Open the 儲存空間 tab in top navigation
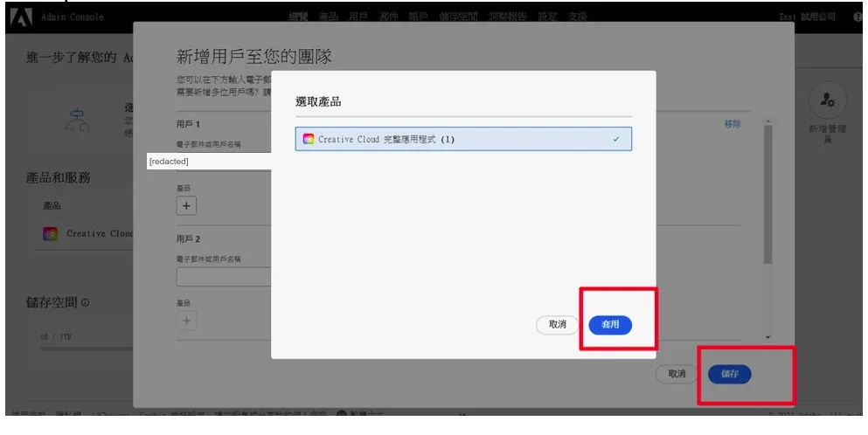Image resolution: width=868 pixels, height=435 pixels. tap(458, 17)
